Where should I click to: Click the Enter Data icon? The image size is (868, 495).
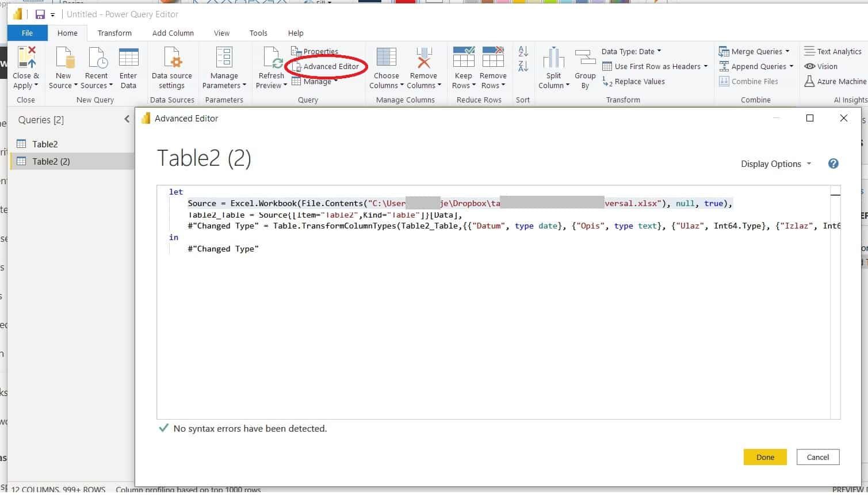click(x=128, y=58)
